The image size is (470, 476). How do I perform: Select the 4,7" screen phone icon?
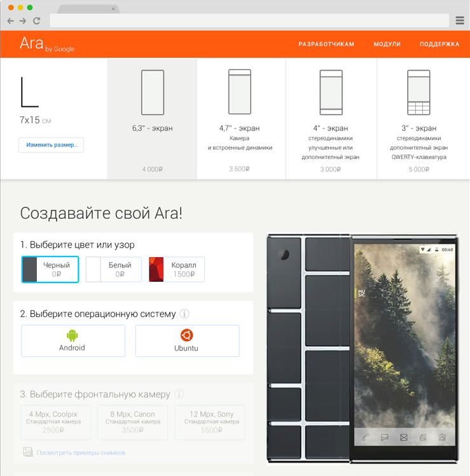[240, 92]
